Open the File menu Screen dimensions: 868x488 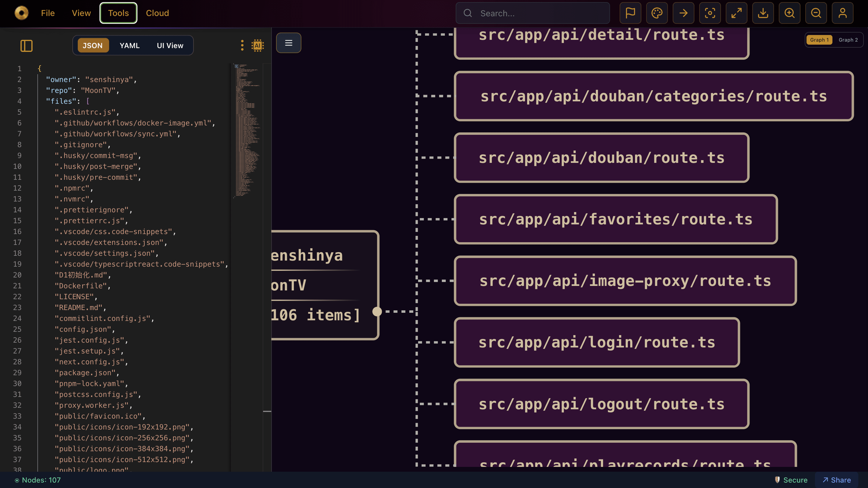click(x=48, y=13)
